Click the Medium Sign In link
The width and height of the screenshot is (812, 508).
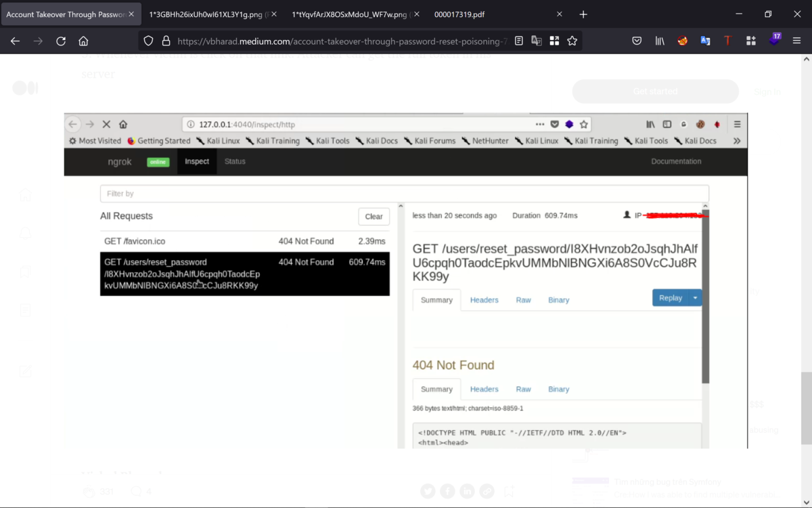(x=767, y=91)
